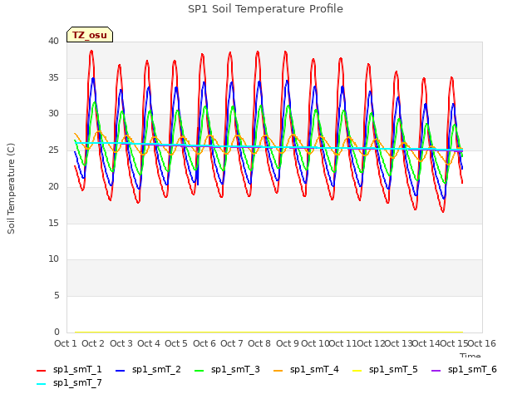Click the cyan sp1_smT_7 legend swatch
Viewport: 532px width, 399px height.
(x=41, y=384)
